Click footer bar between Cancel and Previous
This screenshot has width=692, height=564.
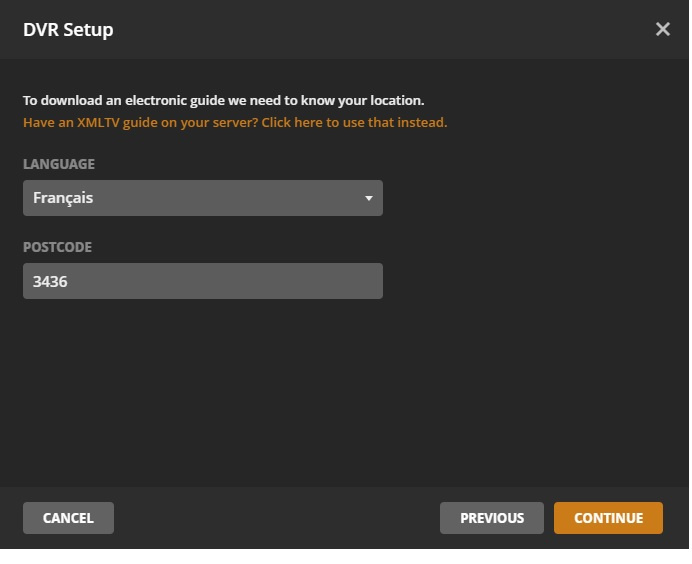click(275, 518)
